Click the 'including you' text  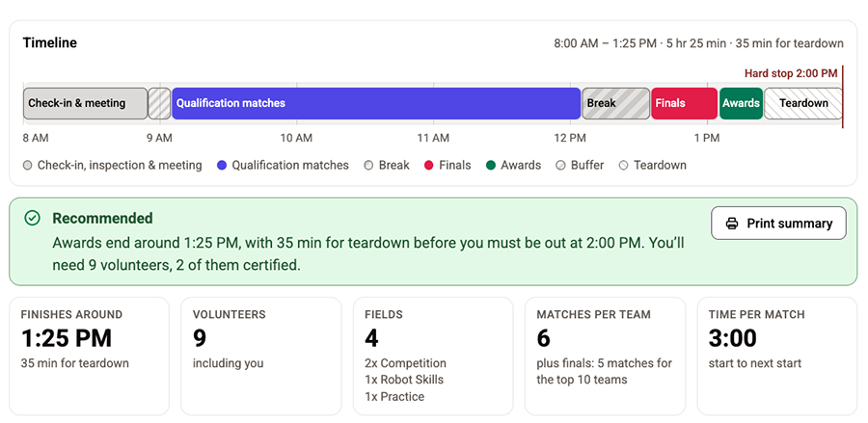(228, 364)
